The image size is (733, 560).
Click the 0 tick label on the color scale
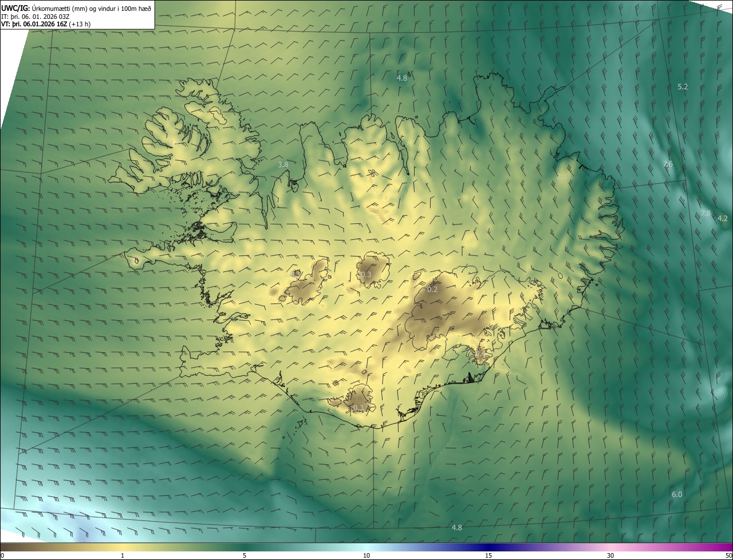(2, 555)
